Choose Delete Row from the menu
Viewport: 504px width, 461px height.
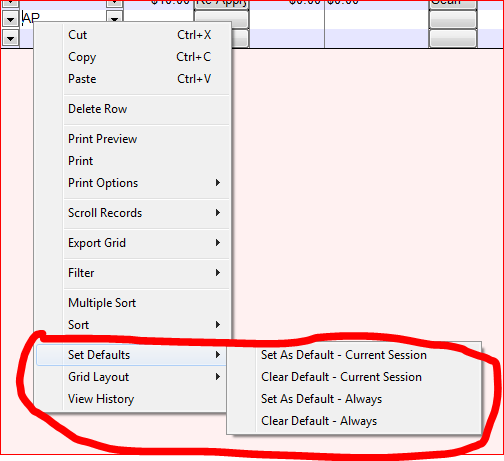click(x=133, y=109)
